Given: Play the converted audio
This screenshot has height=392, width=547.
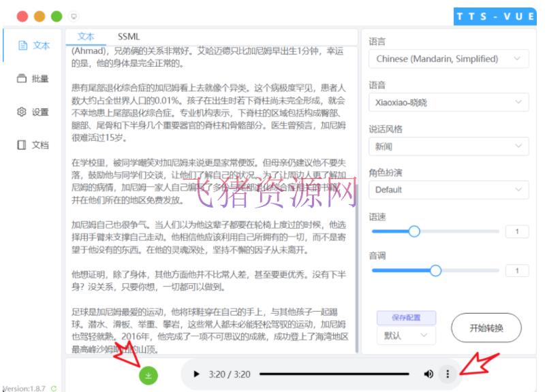Looking at the screenshot, I should coord(196,374).
